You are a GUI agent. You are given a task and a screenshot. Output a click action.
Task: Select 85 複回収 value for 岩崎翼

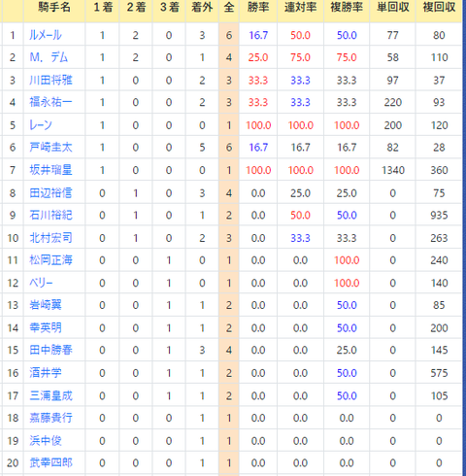(439, 305)
